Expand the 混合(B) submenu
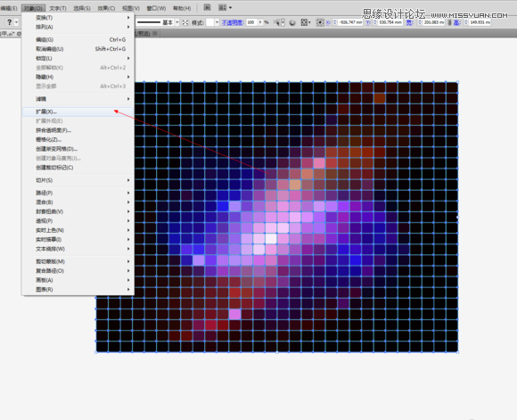This screenshot has width=517, height=420. tap(78, 202)
